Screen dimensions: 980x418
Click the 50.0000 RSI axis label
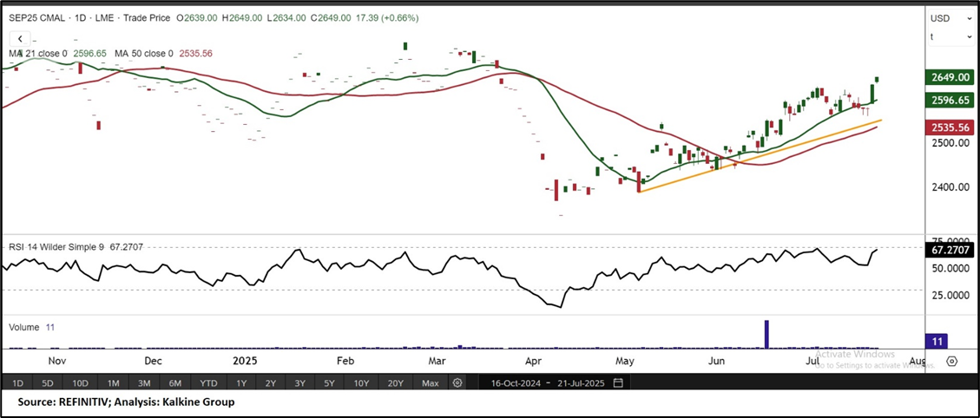949,268
